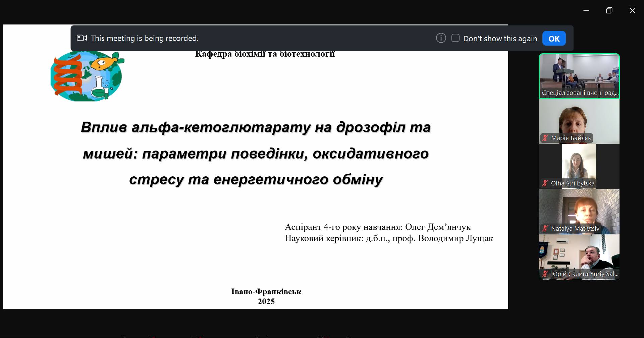Minimize the Zoom meeting window

(586, 10)
